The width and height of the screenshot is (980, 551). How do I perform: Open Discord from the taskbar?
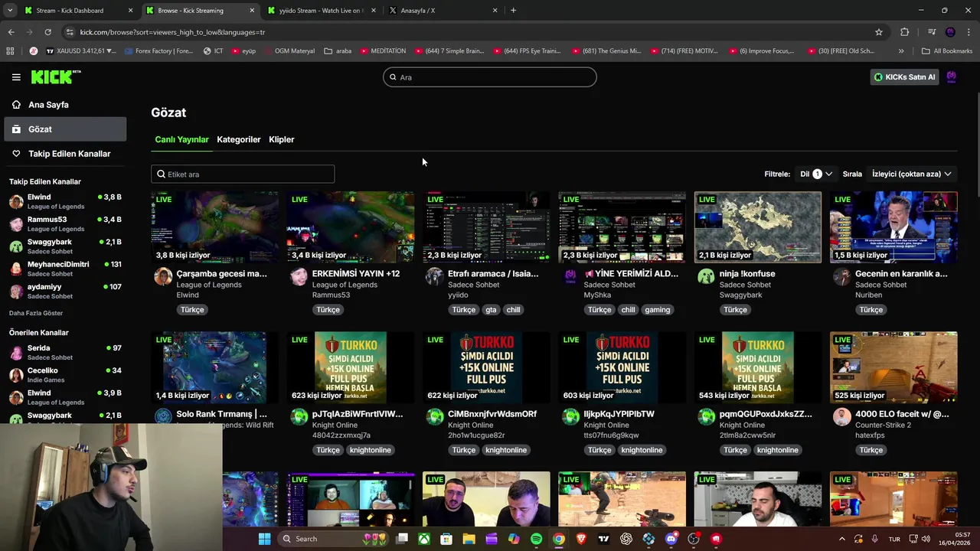pos(671,539)
